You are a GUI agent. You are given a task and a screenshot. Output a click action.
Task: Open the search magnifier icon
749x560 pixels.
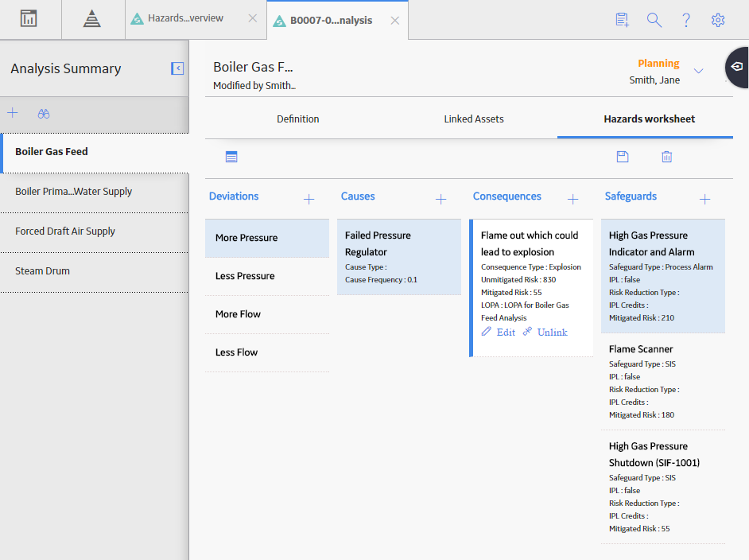(x=654, y=20)
